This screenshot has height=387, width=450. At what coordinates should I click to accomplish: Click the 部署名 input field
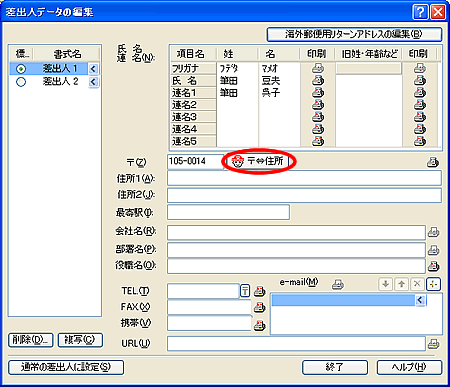coord(296,250)
